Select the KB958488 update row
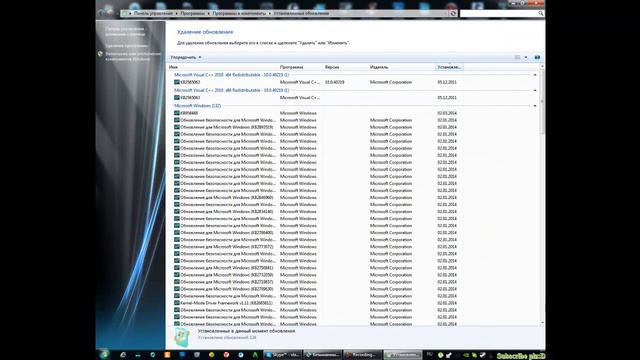This screenshot has width=640, height=360. 315,113
